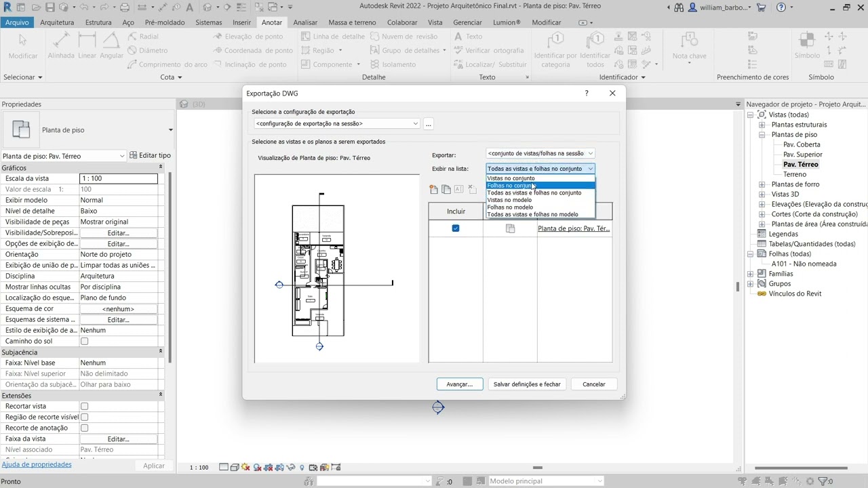868x488 pixels.
Task: Choose the Diâmetro dimension tool
Action: pyautogui.click(x=147, y=50)
